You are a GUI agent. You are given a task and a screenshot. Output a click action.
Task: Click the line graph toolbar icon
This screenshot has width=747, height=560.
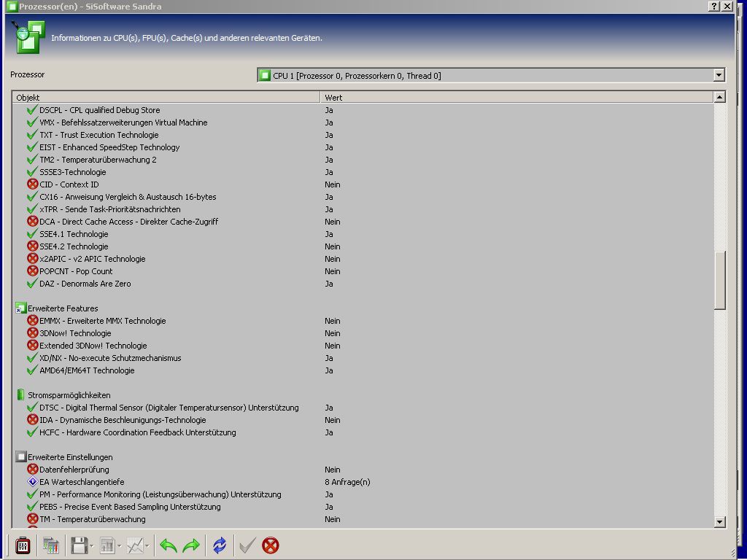(135, 545)
